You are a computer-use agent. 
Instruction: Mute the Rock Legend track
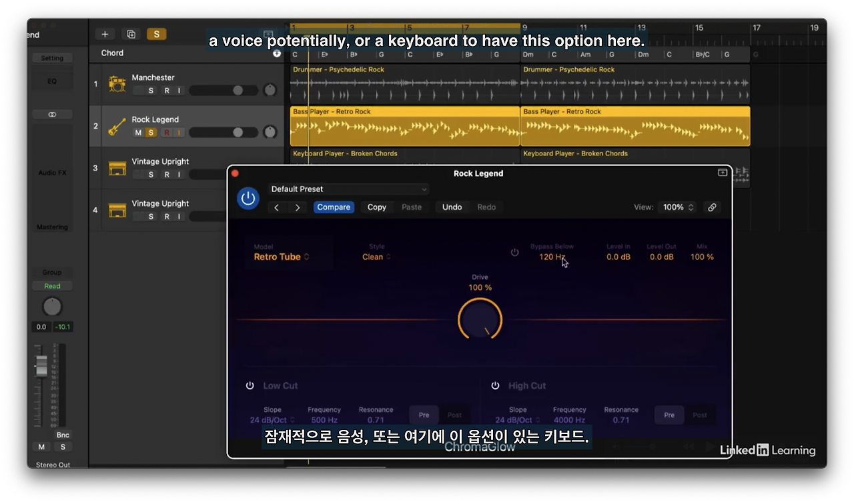click(x=138, y=133)
